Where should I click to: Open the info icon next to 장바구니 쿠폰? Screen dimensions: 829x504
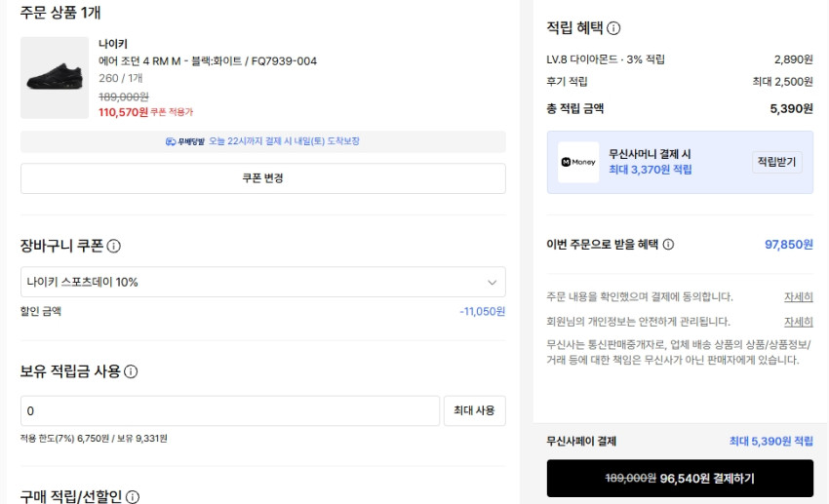click(114, 247)
